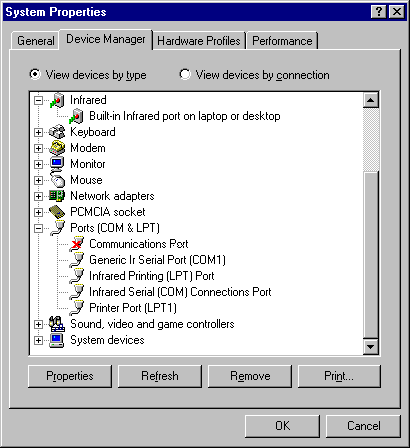This screenshot has width=410, height=448.
Task: Click the Monitor device icon
Action: click(57, 164)
